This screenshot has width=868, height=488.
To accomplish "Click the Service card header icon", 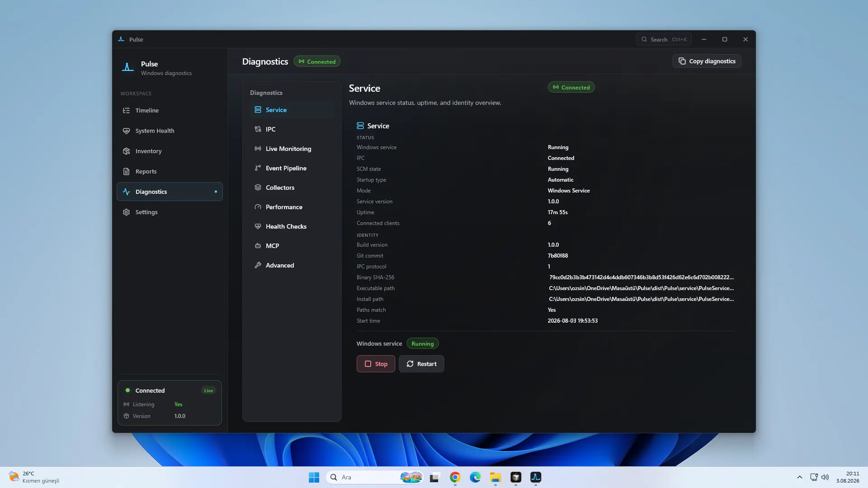I will [360, 126].
